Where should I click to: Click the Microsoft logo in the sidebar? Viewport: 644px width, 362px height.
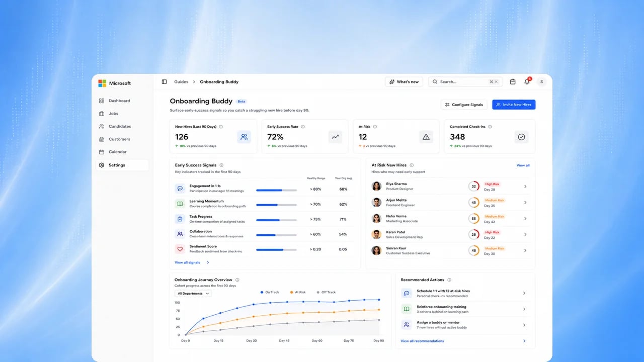click(x=102, y=83)
